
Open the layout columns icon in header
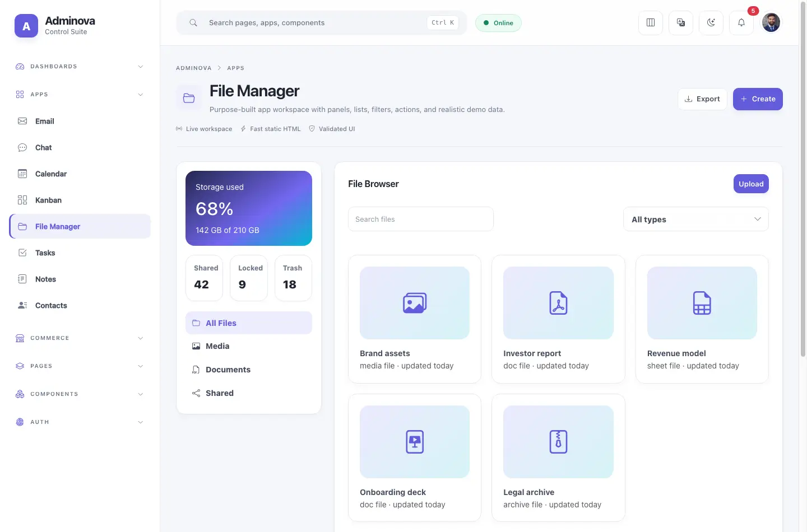[651, 23]
